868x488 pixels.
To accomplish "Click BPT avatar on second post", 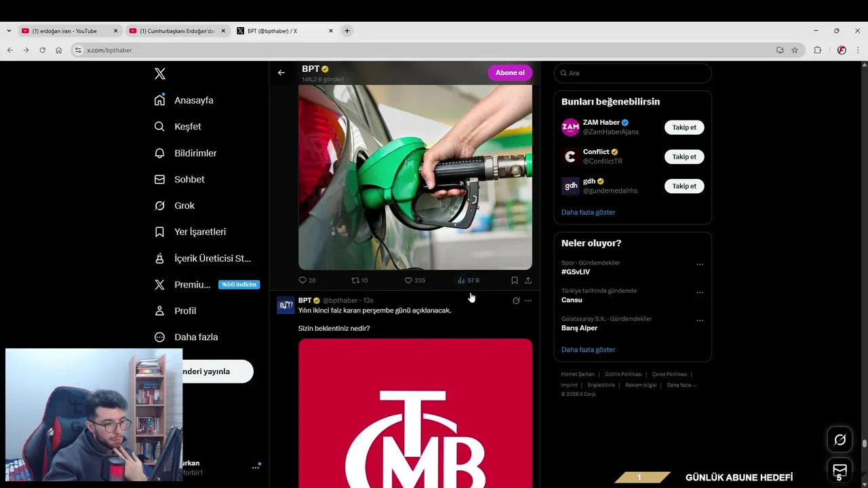I will pyautogui.click(x=285, y=305).
